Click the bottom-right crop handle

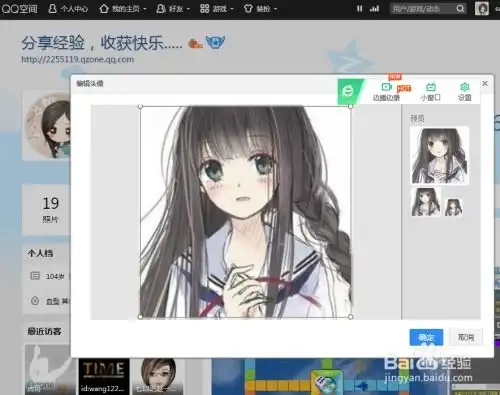tap(350, 317)
